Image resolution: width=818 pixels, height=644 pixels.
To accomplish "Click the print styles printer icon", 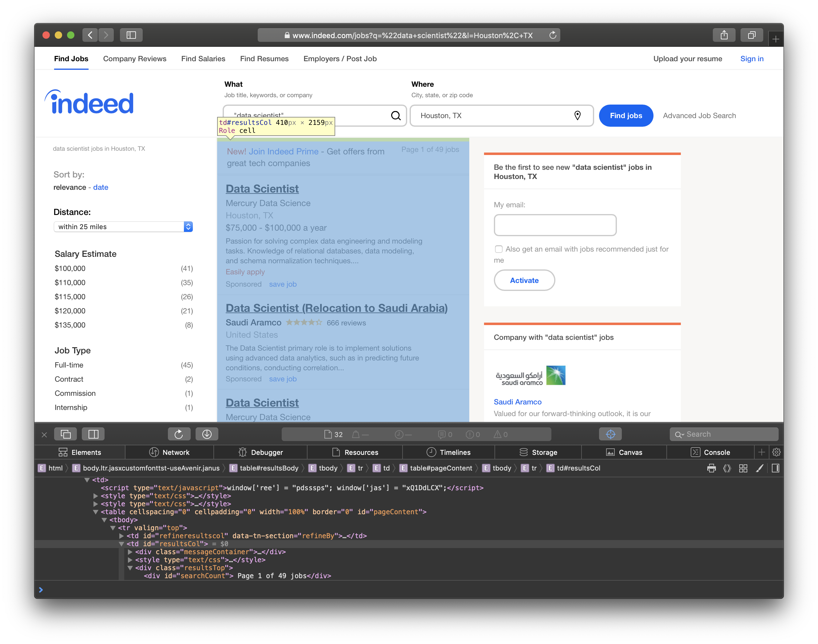I will point(711,468).
